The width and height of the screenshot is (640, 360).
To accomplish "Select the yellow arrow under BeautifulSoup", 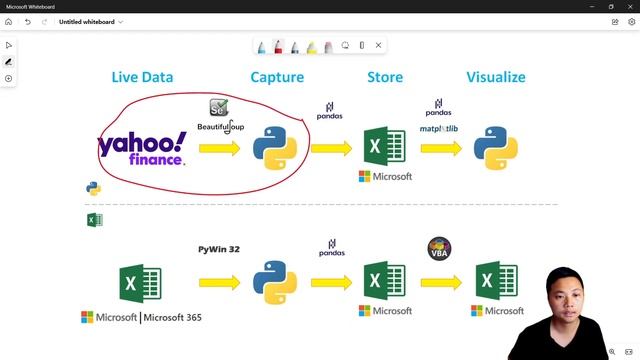I will tap(220, 148).
